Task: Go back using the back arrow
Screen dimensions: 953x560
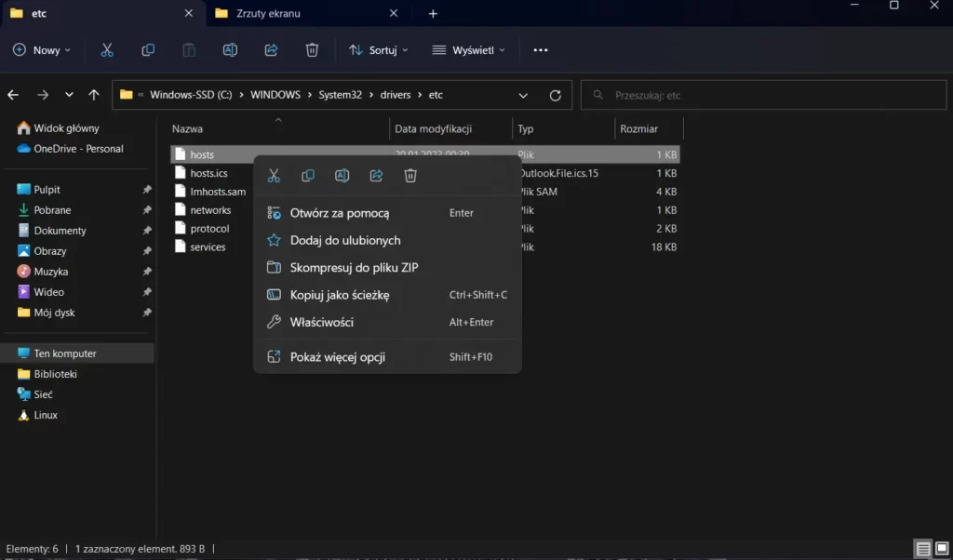Action: coord(13,94)
